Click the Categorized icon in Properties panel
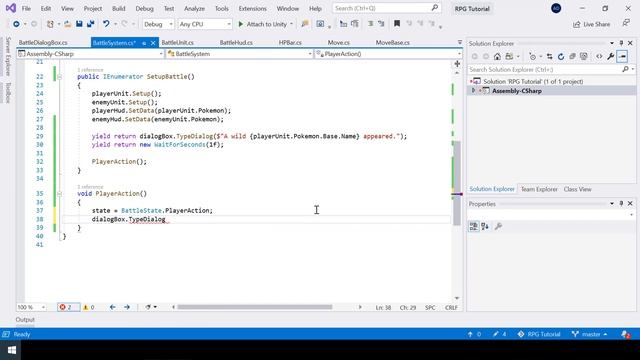The width and height of the screenshot is (640, 360). click(x=473, y=227)
